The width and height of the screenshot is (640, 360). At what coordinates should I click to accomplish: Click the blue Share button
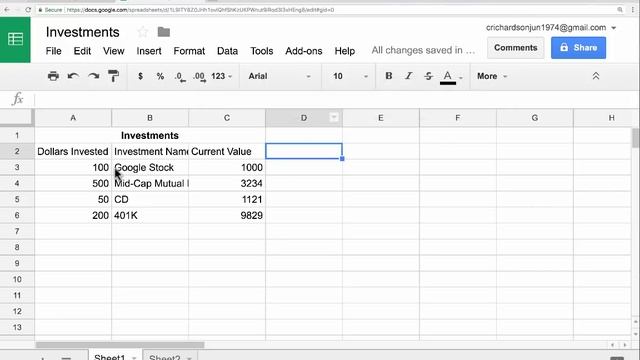coord(578,48)
